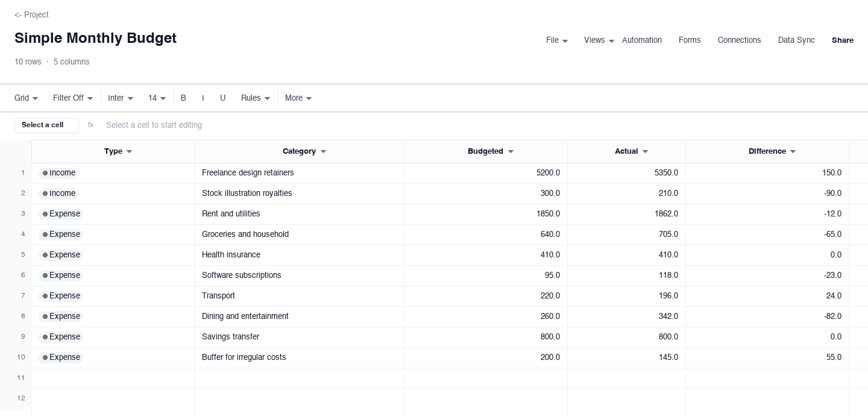Viewport: 868px width, 416px height.
Task: Open the Grid view dropdown
Action: tap(27, 98)
